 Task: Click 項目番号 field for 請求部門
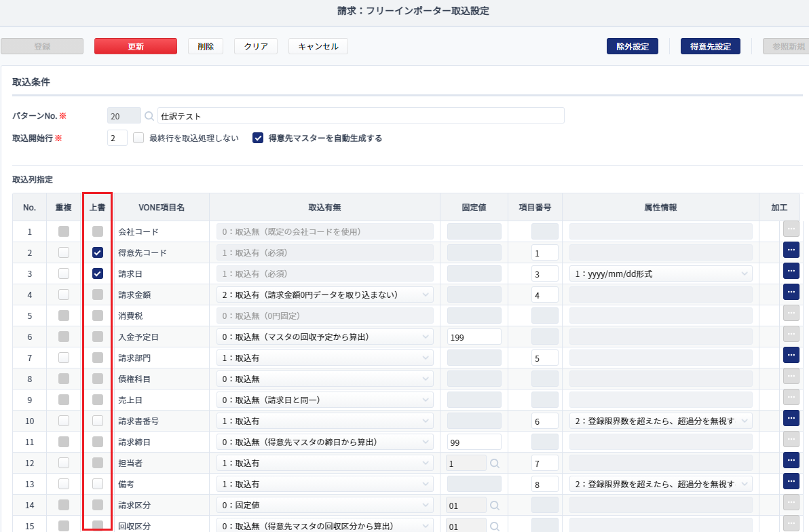[x=545, y=358]
